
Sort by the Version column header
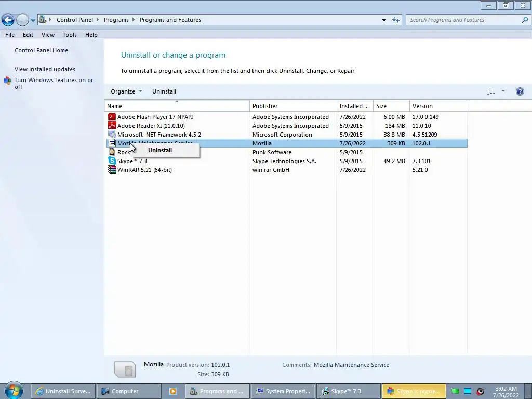pyautogui.click(x=438, y=106)
